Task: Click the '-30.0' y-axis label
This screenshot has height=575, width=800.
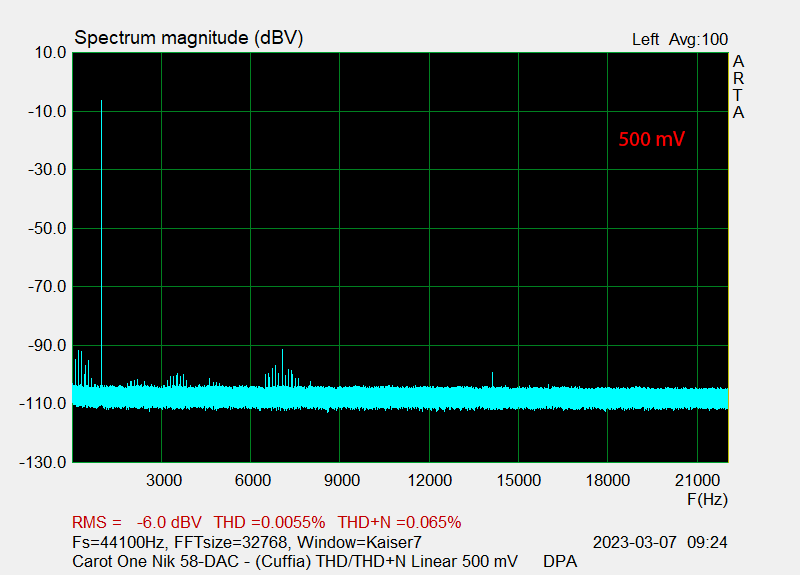Action: tap(47, 169)
